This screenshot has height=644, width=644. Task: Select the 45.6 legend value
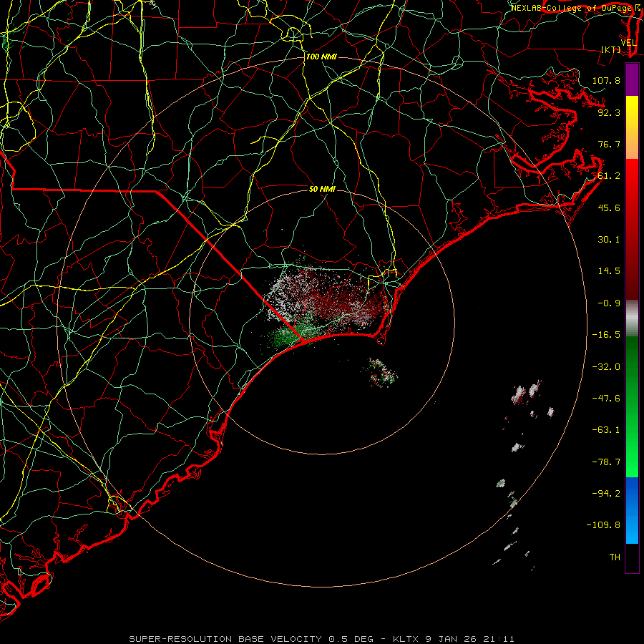(609, 208)
